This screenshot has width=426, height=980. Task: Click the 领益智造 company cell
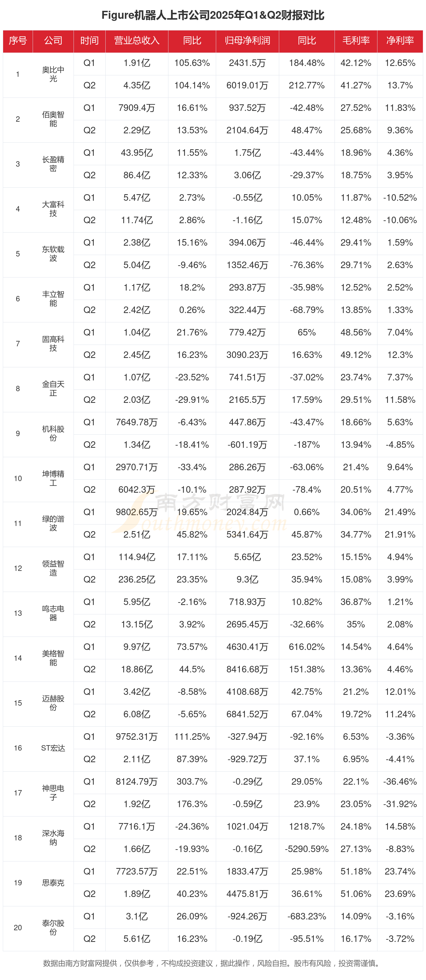(x=53, y=568)
